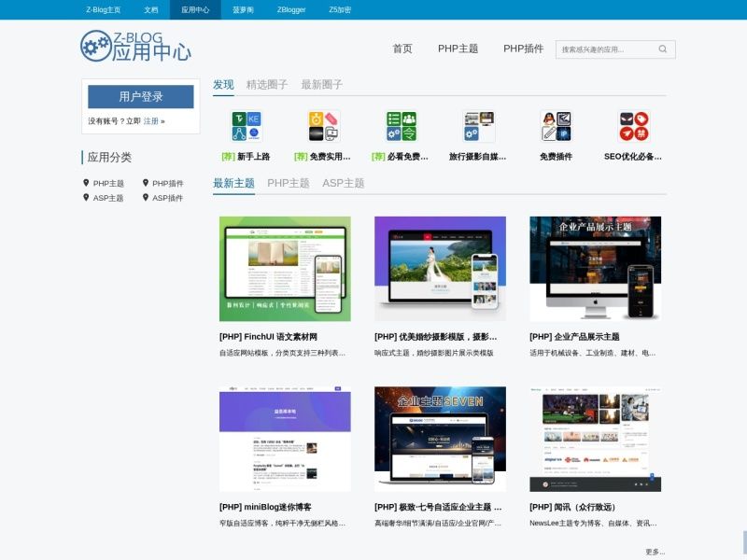The width and height of the screenshot is (747, 560).
Task: Open 旅行摄影自媒 circle title
Action: pyautogui.click(x=477, y=156)
